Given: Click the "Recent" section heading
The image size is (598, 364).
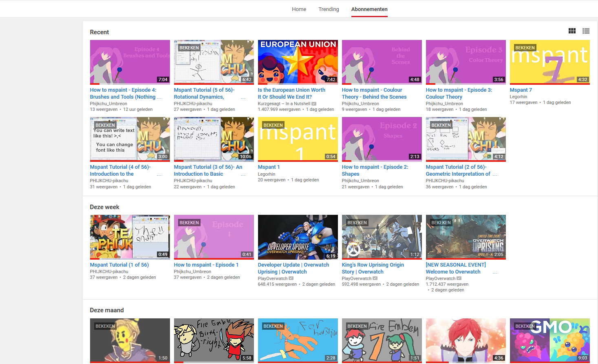Looking at the screenshot, I should pos(99,32).
